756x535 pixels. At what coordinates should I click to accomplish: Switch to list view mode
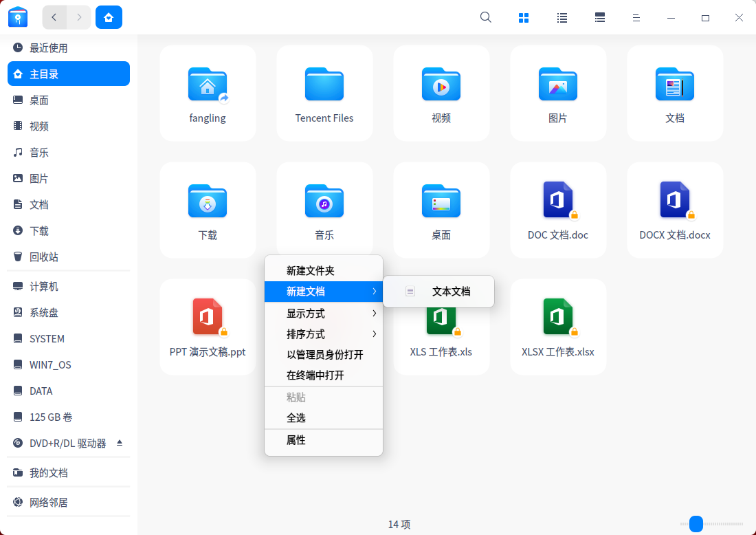562,17
